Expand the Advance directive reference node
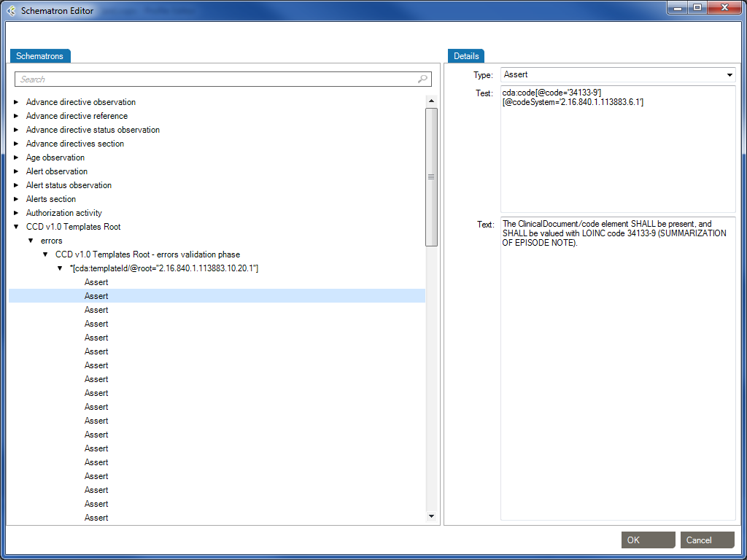 coord(16,116)
